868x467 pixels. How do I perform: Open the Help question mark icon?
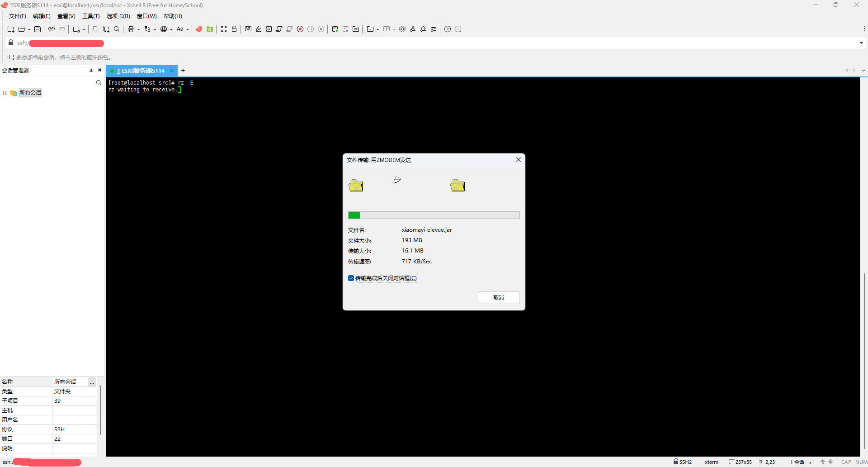(448, 29)
